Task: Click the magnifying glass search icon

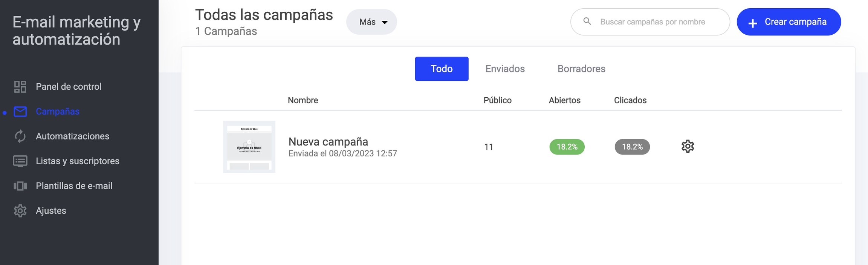Action: click(x=587, y=21)
